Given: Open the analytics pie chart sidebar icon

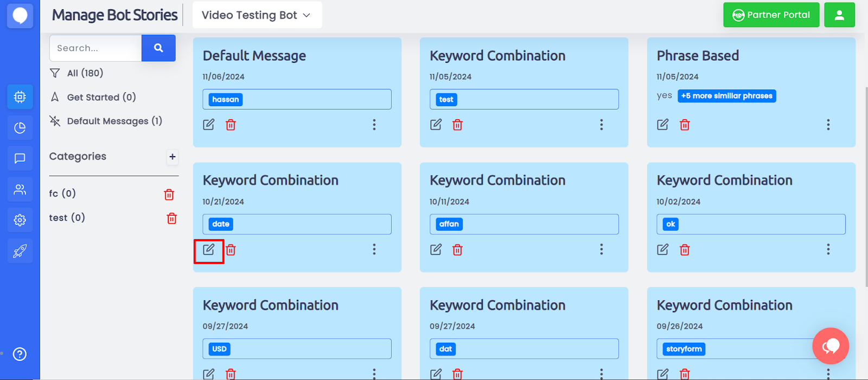Looking at the screenshot, I should [x=20, y=128].
